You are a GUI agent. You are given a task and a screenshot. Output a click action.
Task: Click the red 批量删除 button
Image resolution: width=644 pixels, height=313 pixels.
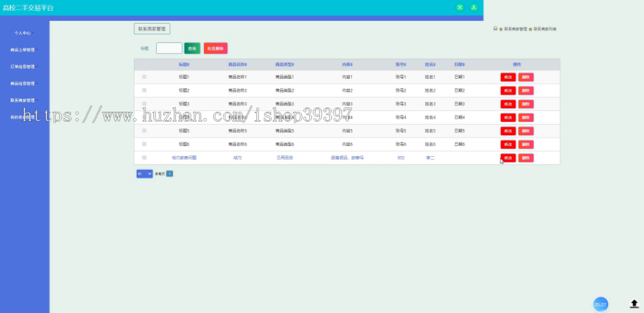click(215, 49)
